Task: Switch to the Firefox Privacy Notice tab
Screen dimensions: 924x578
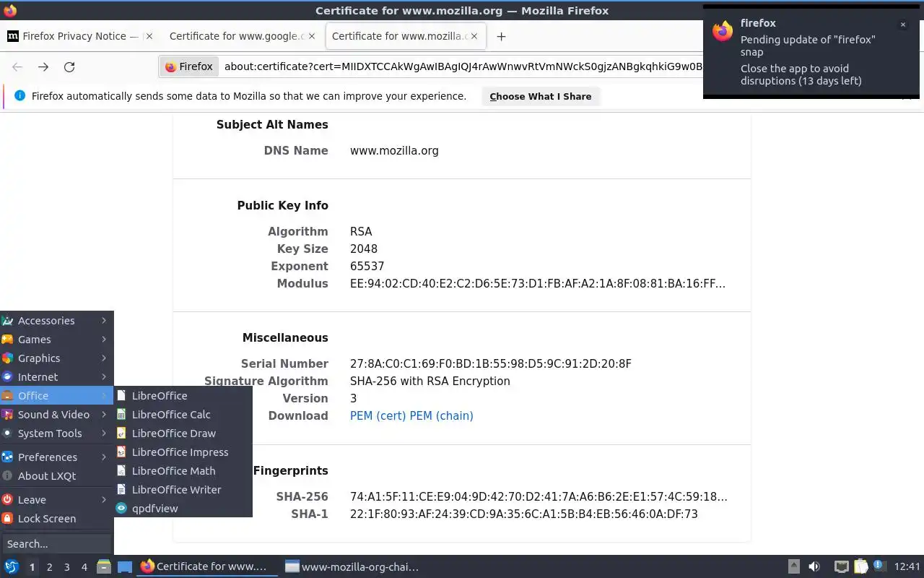Action: pyautogui.click(x=80, y=36)
